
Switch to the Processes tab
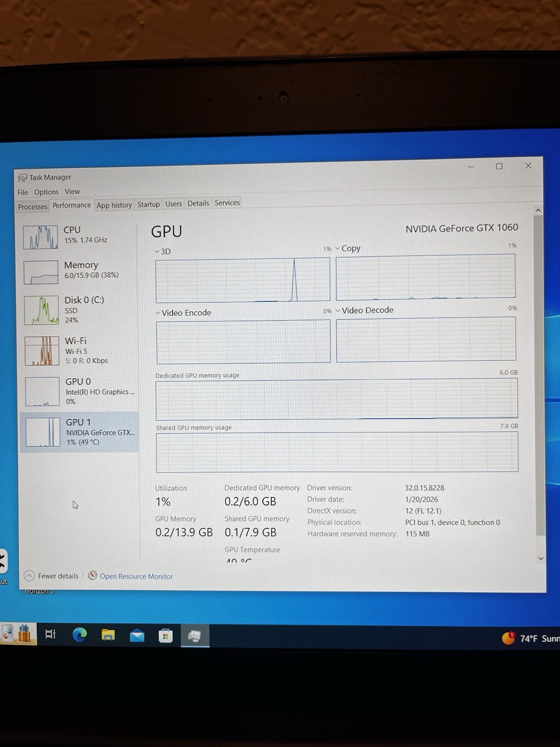tap(33, 207)
